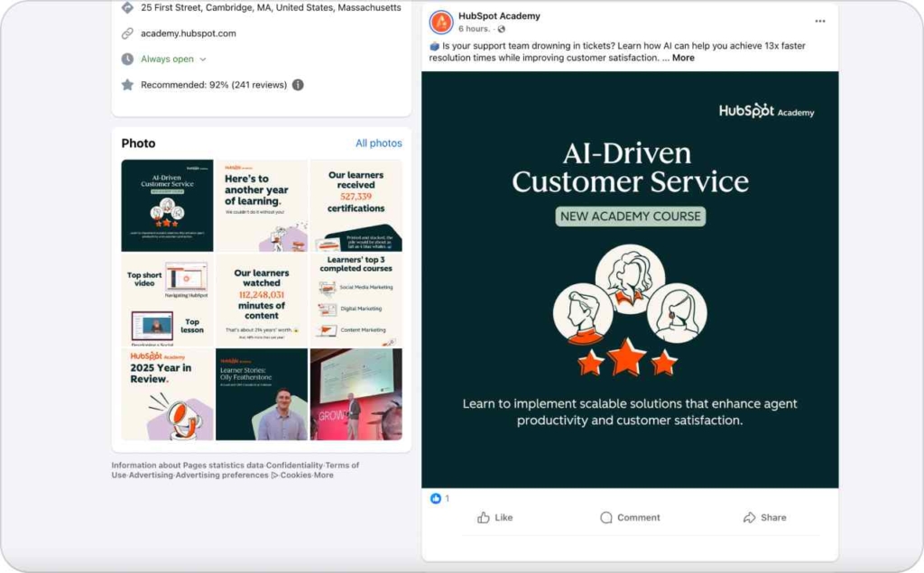This screenshot has height=573, width=924.
Task: Click the clock icon beside Always open
Action: (125, 59)
